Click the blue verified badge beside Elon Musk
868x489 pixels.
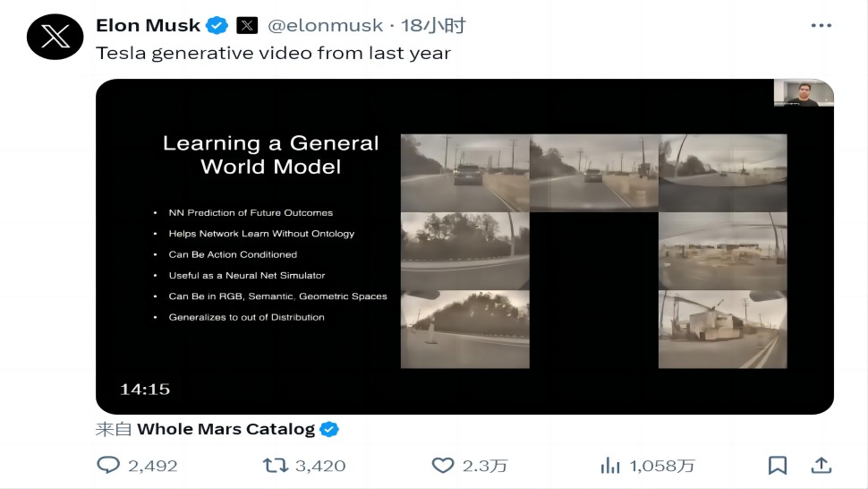[217, 26]
